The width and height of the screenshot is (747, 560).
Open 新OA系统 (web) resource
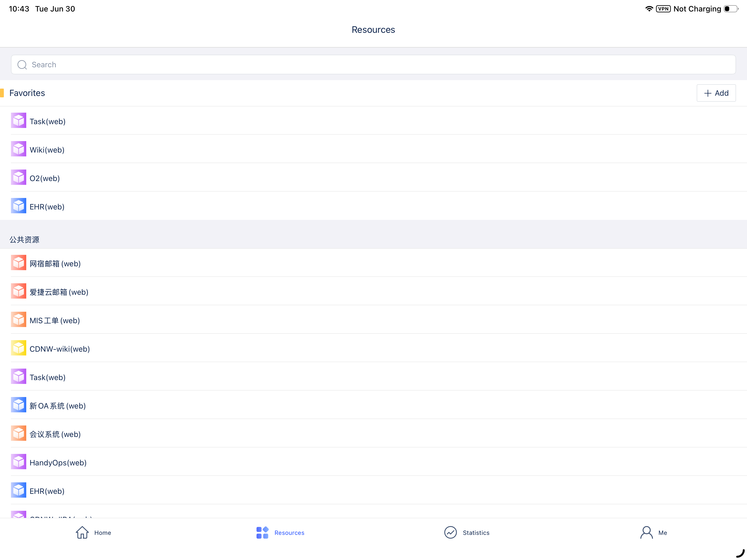point(373,405)
